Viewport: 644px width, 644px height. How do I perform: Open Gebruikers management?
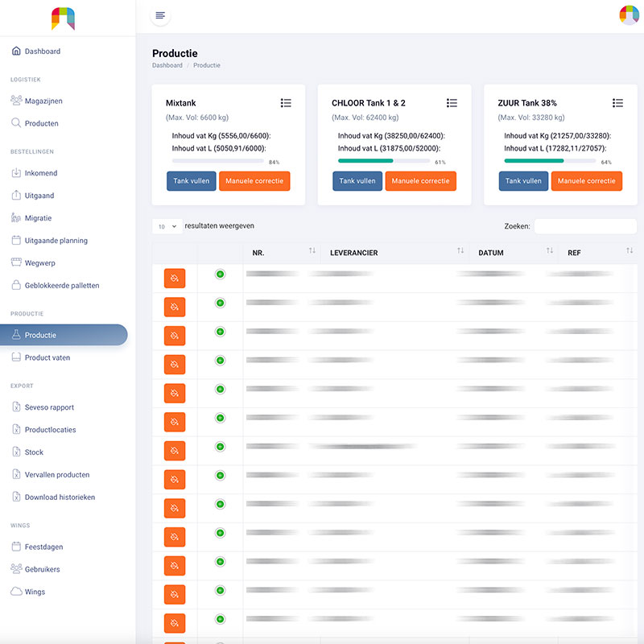click(35, 569)
